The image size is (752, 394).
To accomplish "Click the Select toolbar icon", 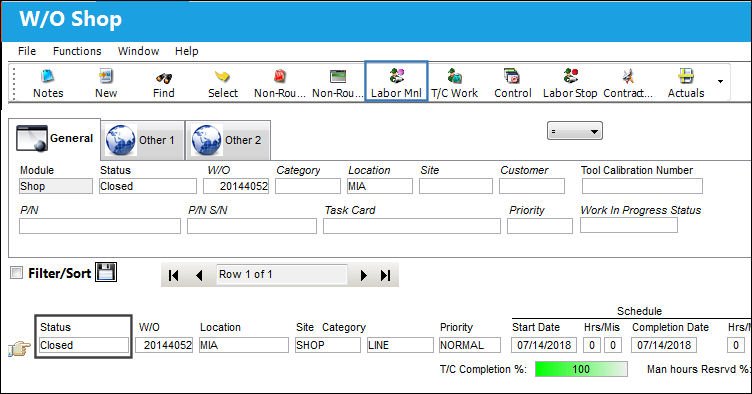I will click(223, 83).
